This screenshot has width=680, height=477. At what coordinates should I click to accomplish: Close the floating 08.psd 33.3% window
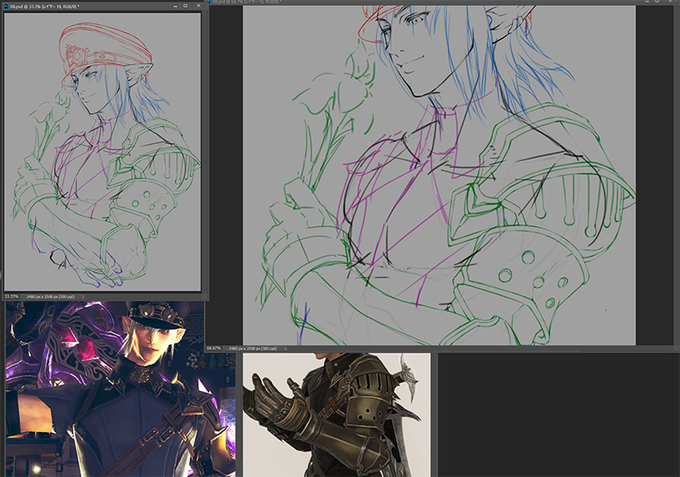point(198,6)
